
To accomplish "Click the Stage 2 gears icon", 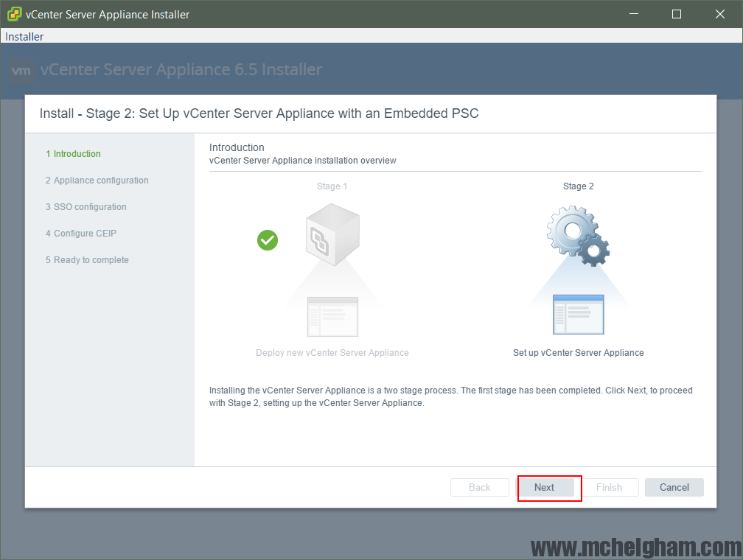I will click(578, 236).
